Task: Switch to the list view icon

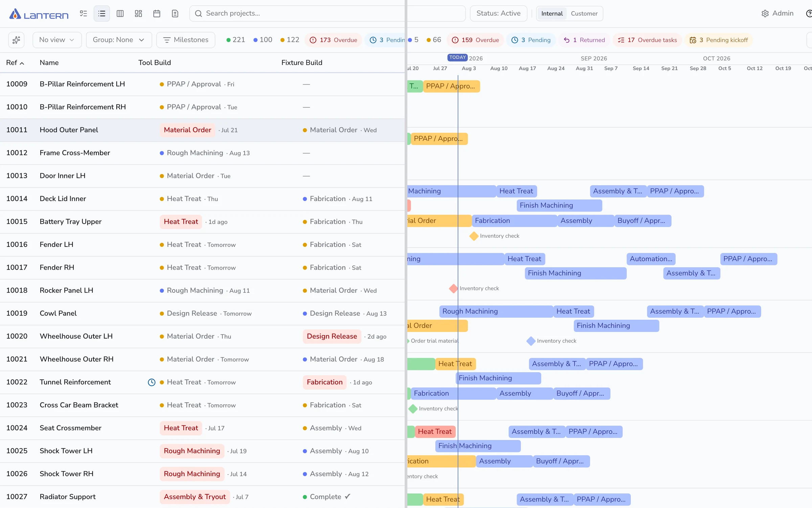Action: [x=101, y=14]
